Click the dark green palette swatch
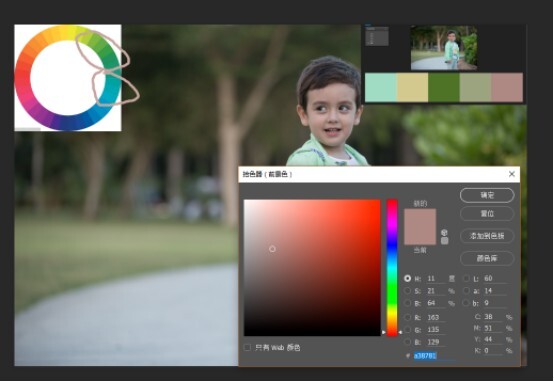The width and height of the screenshot is (554, 382). [x=444, y=87]
